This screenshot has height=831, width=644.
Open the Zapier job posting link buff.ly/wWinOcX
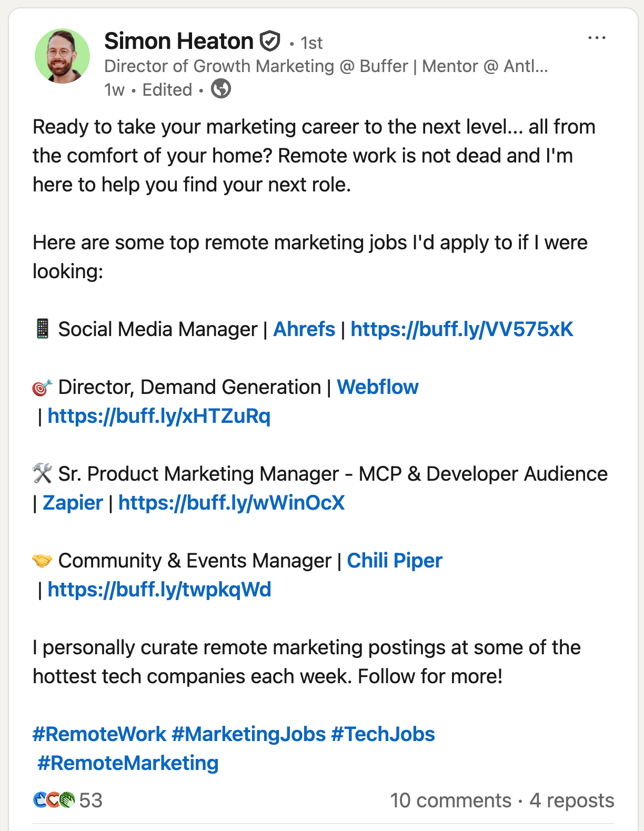tap(232, 503)
